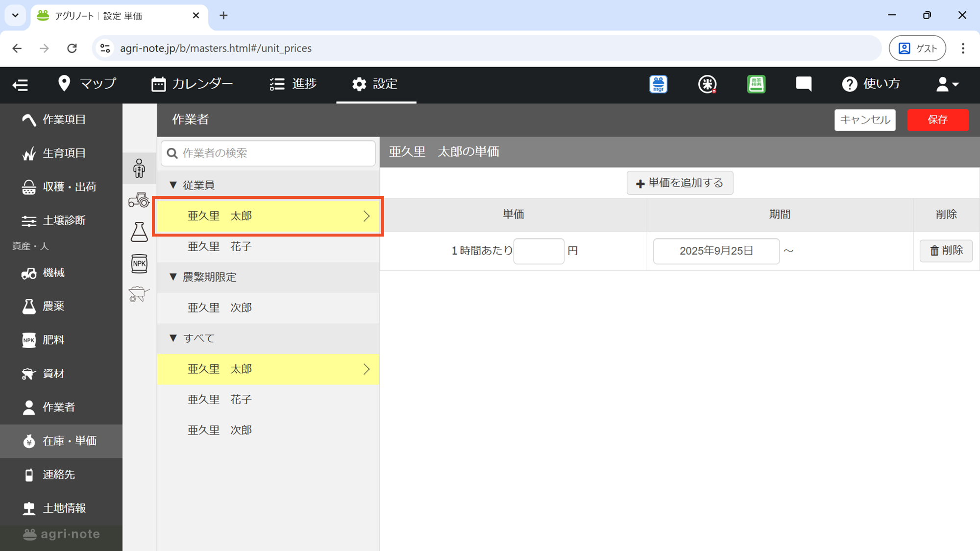Select the worker person category icon

(139, 168)
